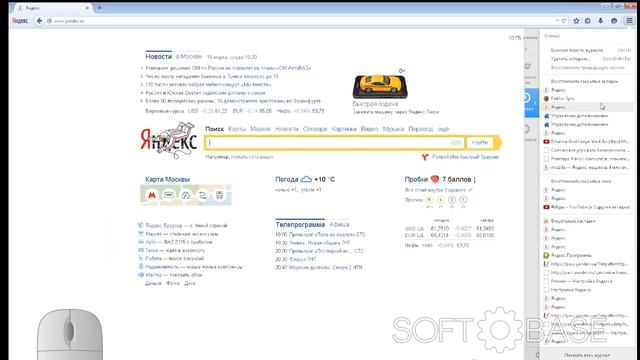
Task: Open Яндекс.Программы history entry
Action: tap(587, 255)
